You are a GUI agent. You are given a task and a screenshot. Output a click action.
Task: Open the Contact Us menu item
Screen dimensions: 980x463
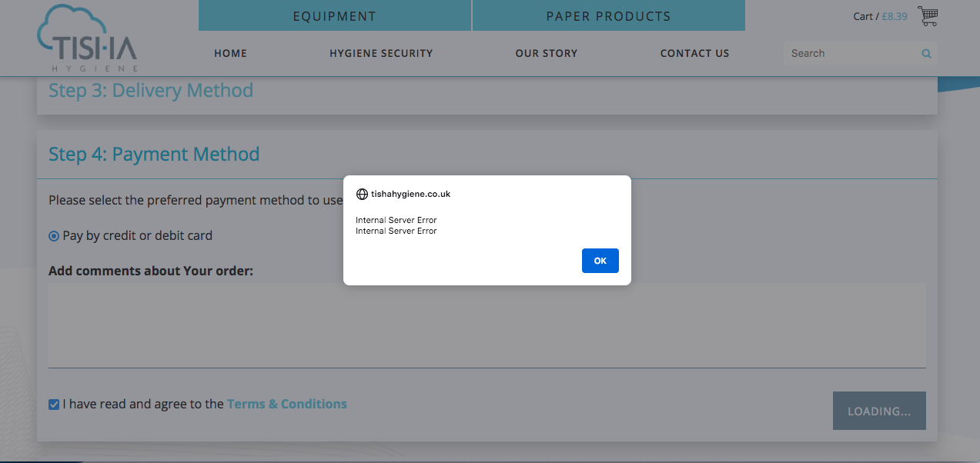point(694,54)
